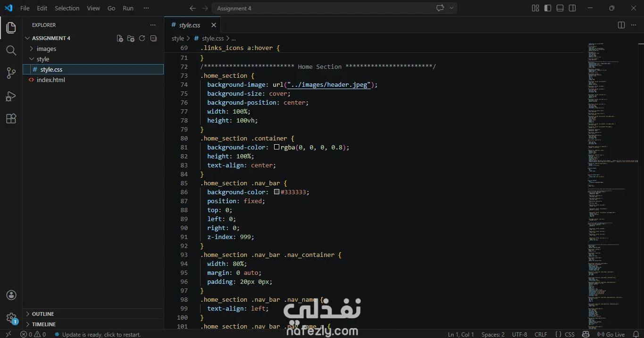This screenshot has width=644, height=338.
Task: Open the Copilot chat icon
Action: pos(440,8)
